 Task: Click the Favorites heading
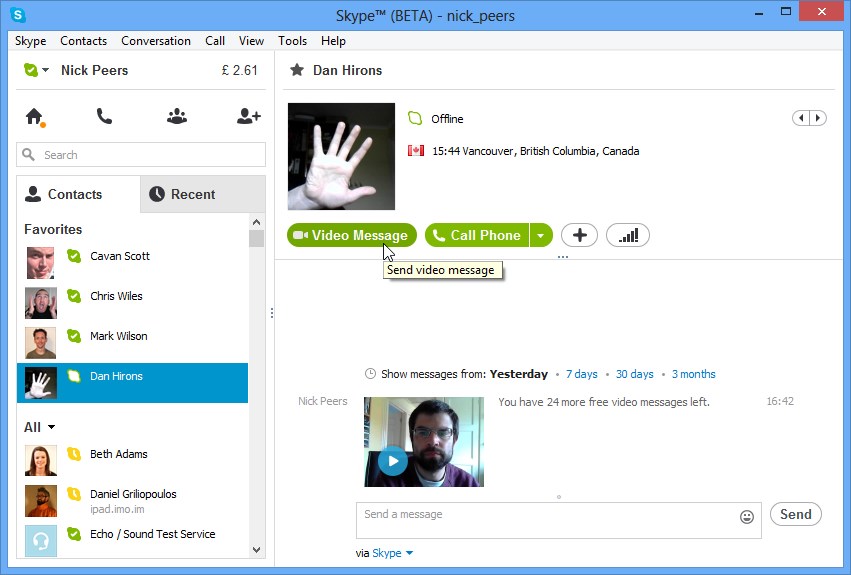(53, 229)
